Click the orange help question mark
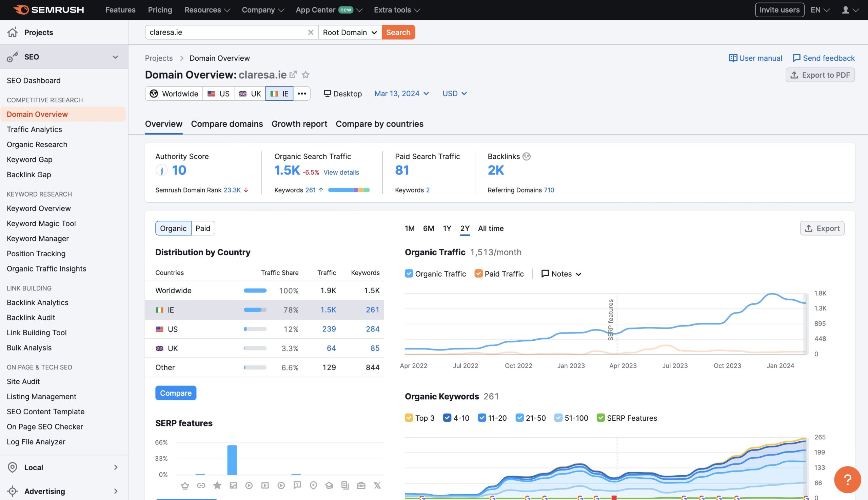 click(x=847, y=479)
